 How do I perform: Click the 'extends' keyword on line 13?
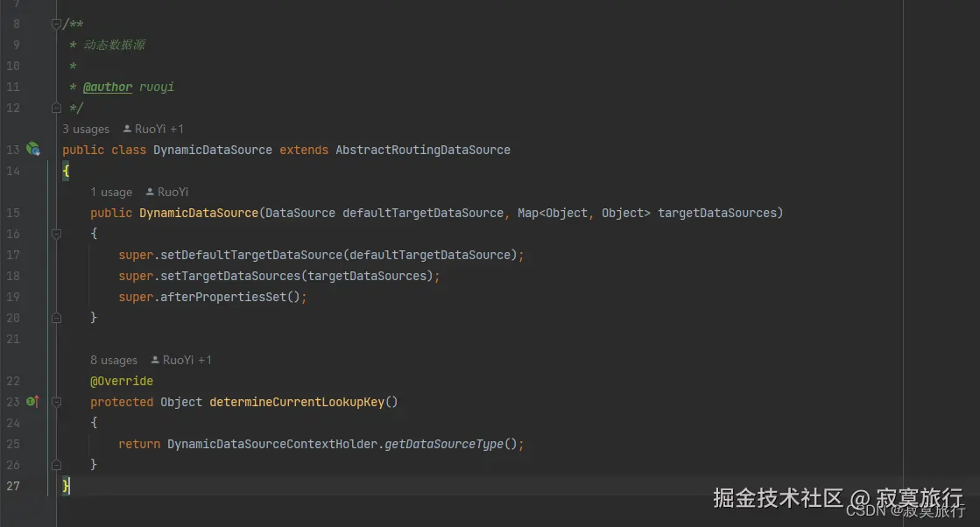click(x=304, y=150)
